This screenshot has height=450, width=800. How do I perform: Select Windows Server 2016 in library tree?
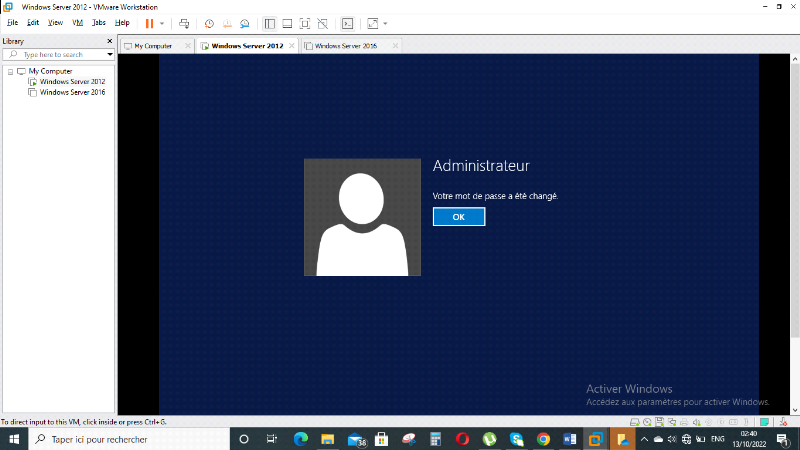click(72, 92)
